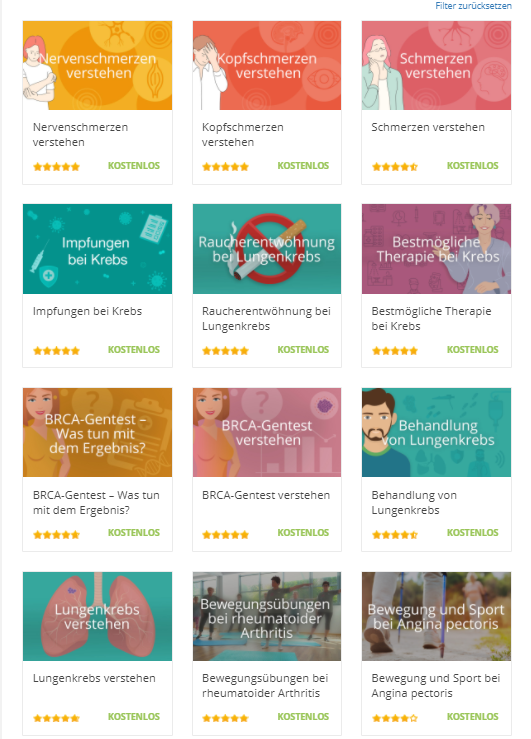
Task: Select BRCA-Gentest – Was tun mit dem Ergebnis thumbnail
Action: [x=98, y=432]
